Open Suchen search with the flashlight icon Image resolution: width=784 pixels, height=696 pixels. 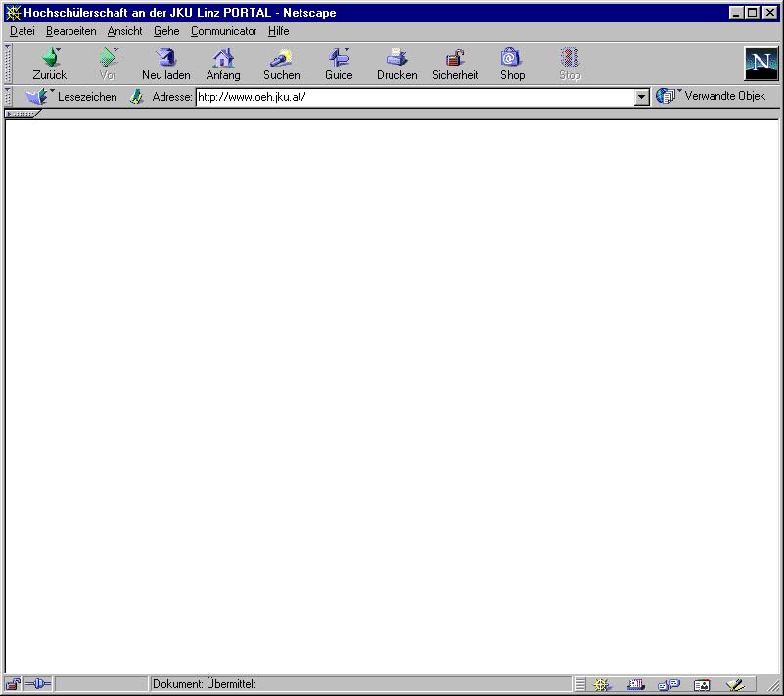click(x=282, y=64)
